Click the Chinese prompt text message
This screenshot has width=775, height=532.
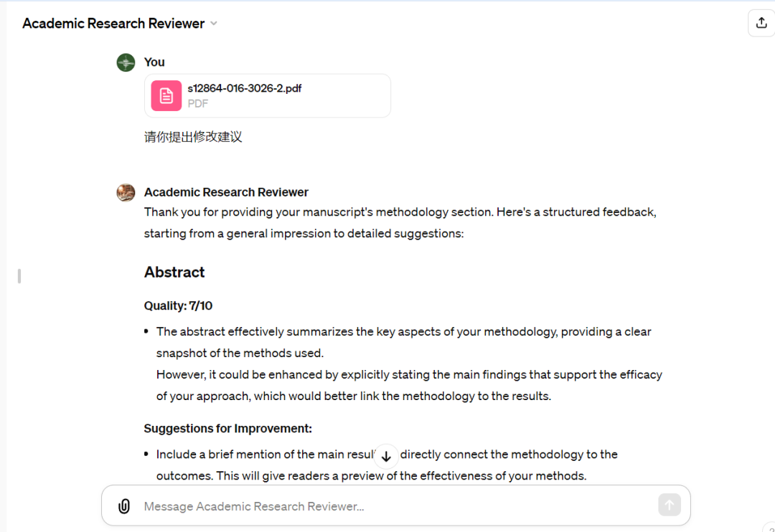pyautogui.click(x=193, y=137)
